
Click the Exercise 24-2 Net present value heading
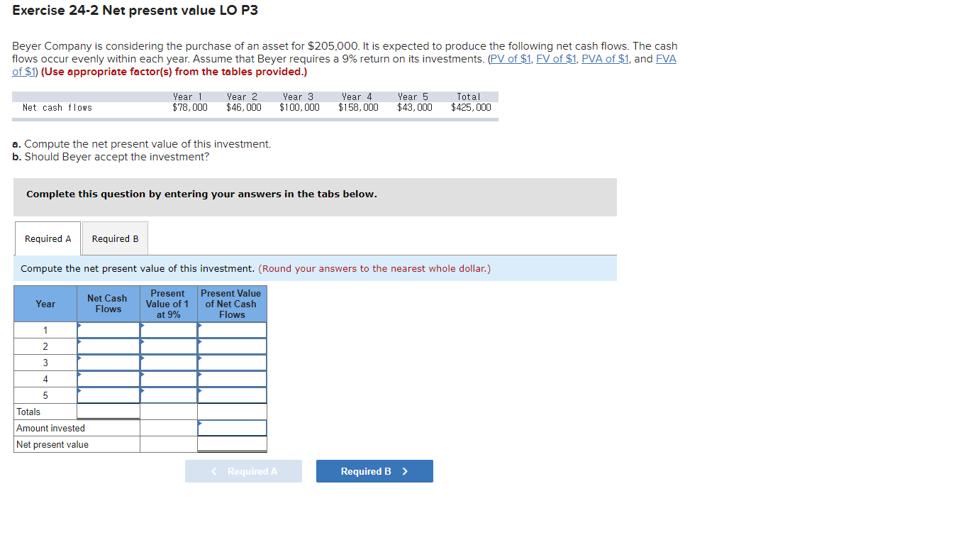135,11
